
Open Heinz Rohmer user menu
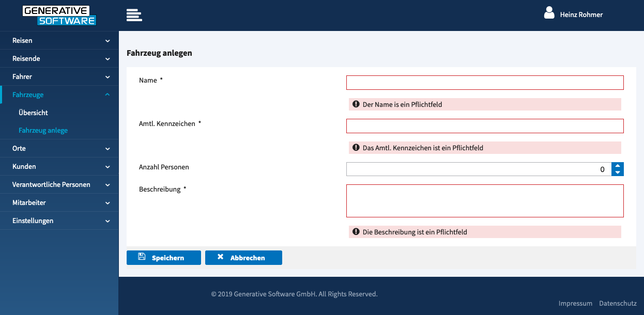tap(581, 14)
